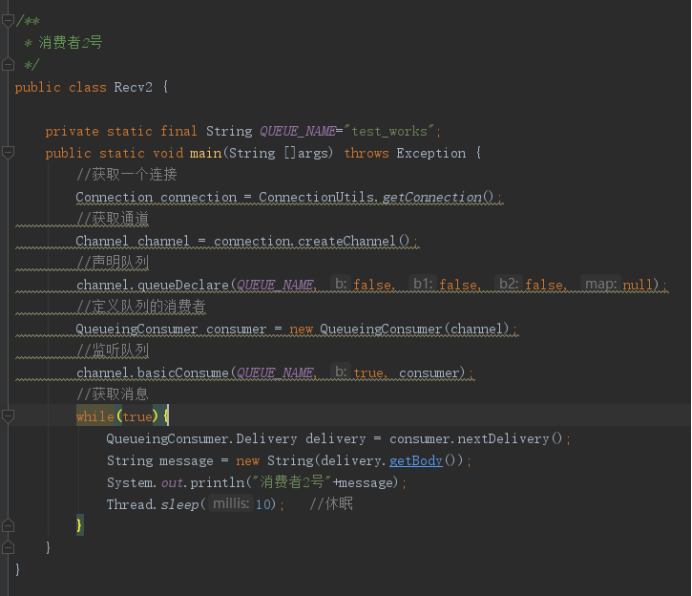Click basicConsume method call
This screenshot has width=692, height=596.
pyautogui.click(x=183, y=373)
